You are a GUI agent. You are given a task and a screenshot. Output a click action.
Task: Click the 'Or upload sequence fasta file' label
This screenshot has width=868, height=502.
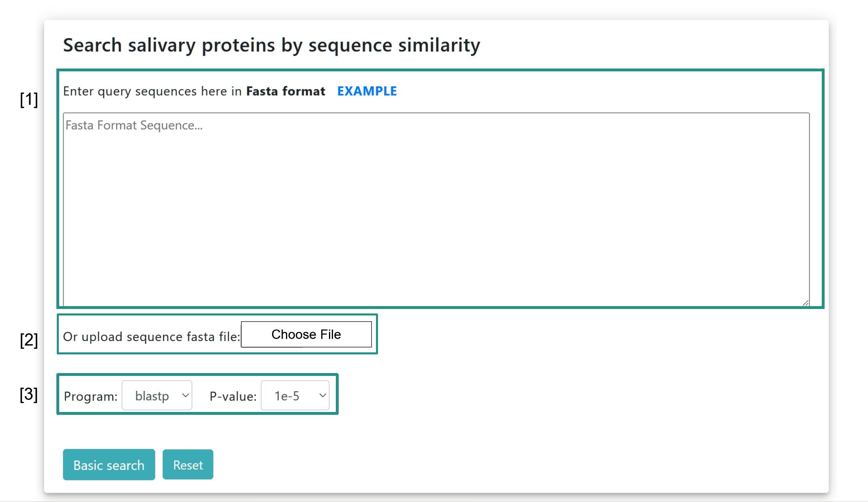coord(151,337)
